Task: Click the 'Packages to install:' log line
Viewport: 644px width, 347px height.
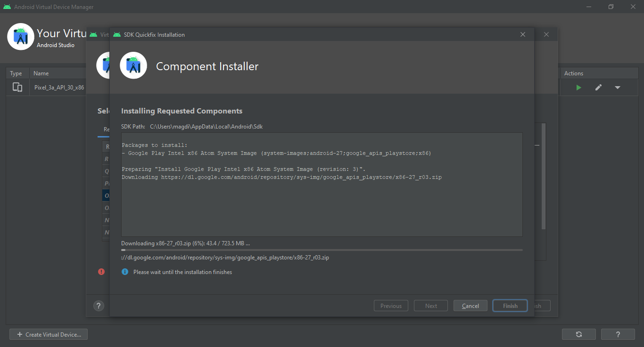Action: 155,145
